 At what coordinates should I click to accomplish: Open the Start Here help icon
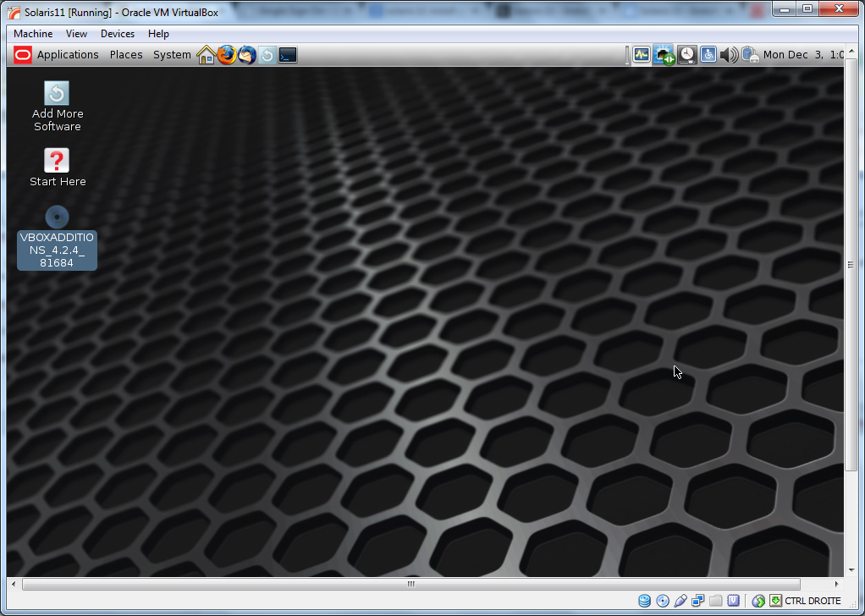click(57, 161)
